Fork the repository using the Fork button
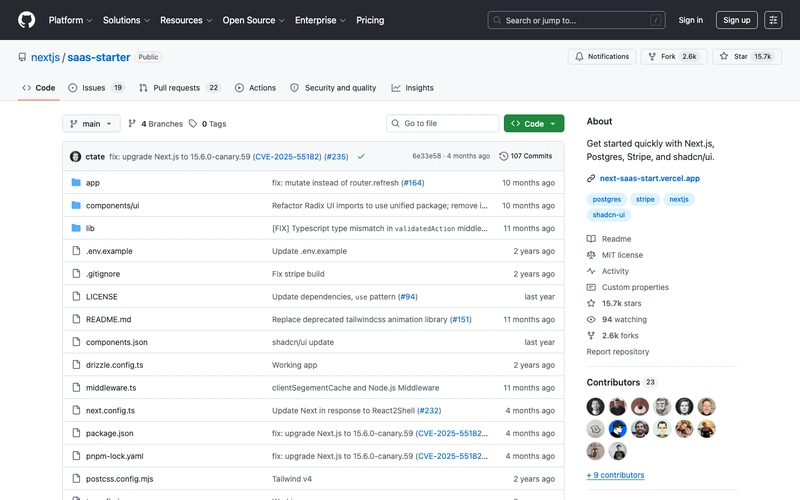This screenshot has height=500, width=800. click(x=673, y=57)
